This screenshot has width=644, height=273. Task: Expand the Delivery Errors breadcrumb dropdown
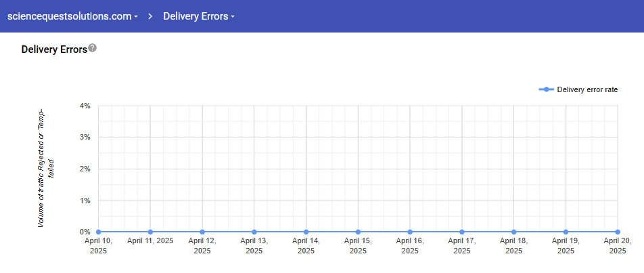[x=198, y=16]
